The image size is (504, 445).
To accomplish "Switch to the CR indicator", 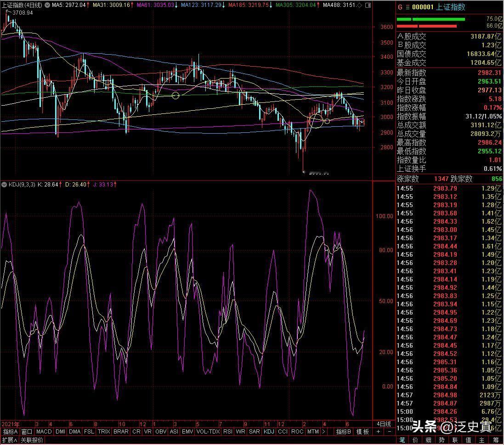I will click(x=136, y=432).
